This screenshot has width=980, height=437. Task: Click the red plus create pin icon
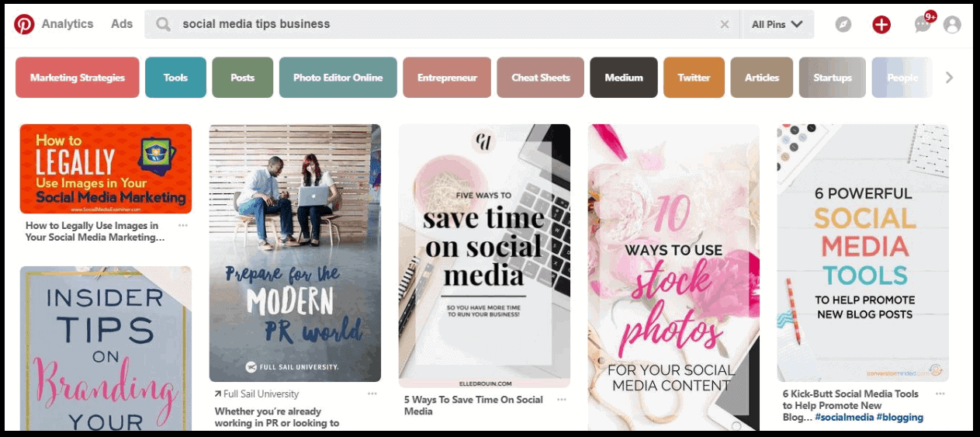click(x=881, y=25)
